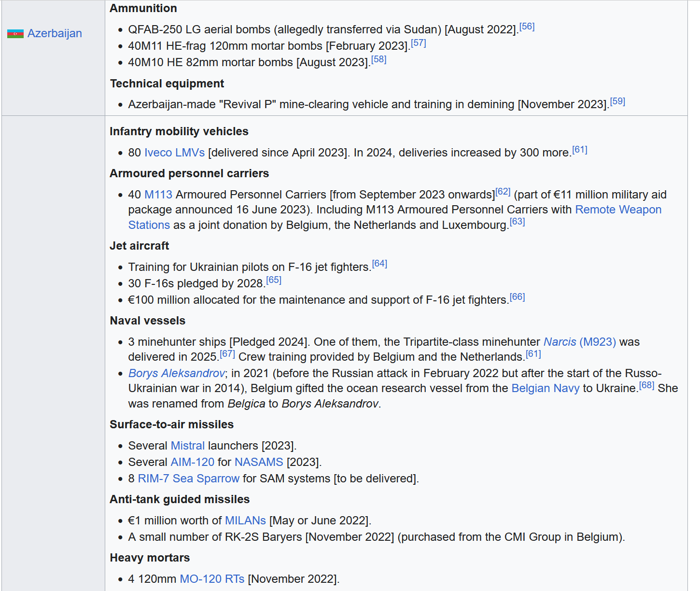Select the Anti-tank guided missiles heading
This screenshot has width=700, height=591.
180,499
